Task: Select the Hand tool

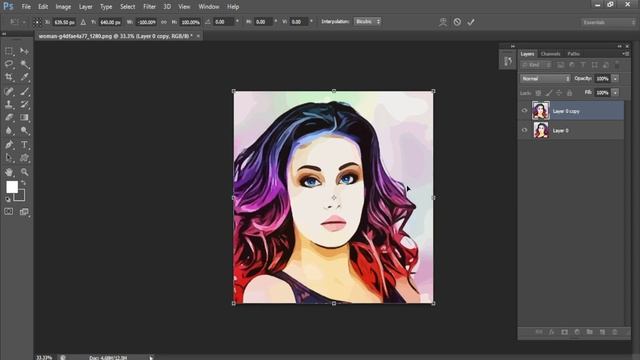Action: (x=9, y=172)
